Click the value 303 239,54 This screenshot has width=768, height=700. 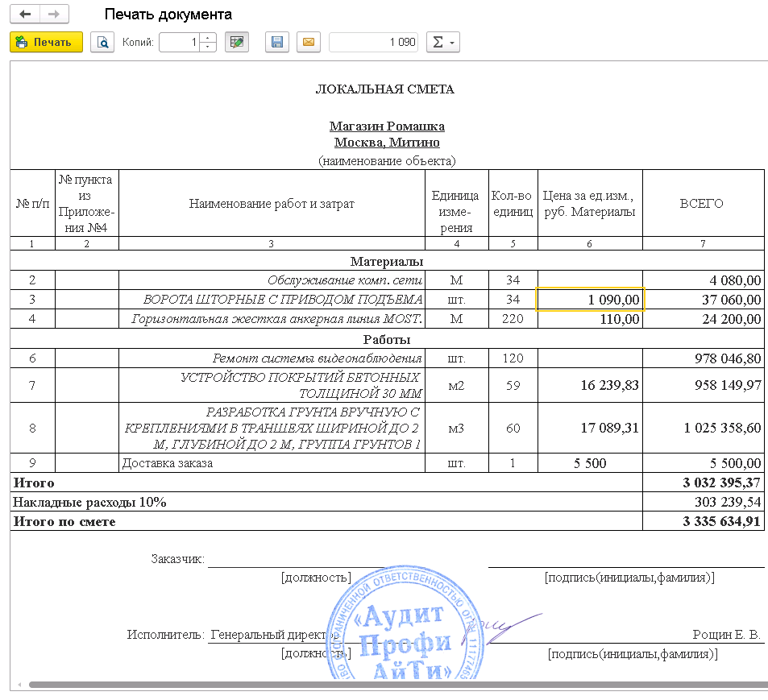(x=704, y=502)
